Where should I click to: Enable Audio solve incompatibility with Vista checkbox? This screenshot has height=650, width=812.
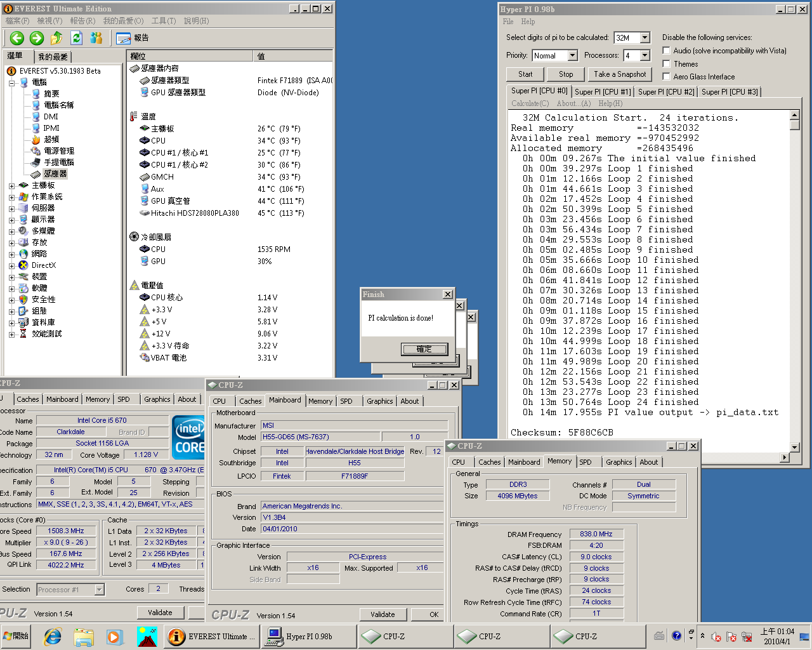point(666,51)
